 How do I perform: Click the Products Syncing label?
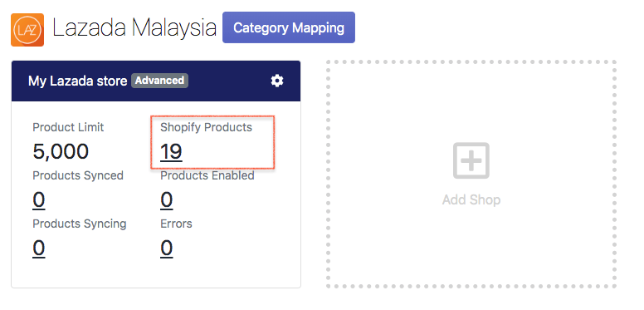tap(80, 224)
